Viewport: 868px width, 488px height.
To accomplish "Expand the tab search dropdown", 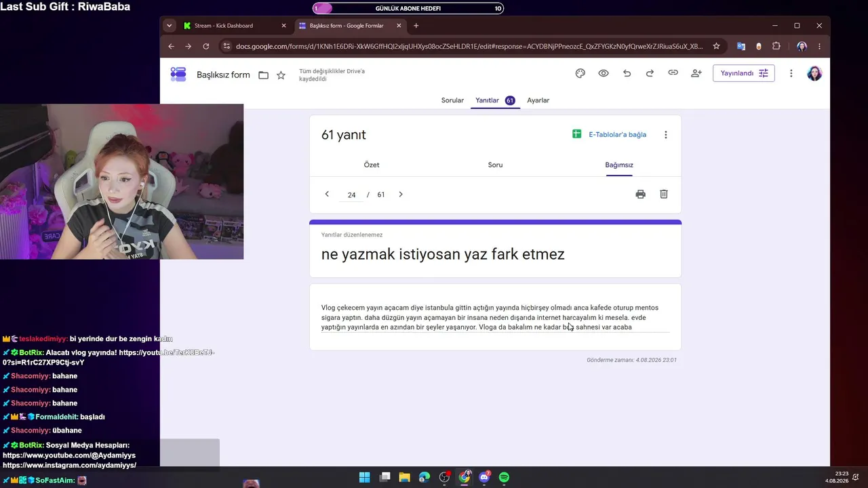I will [169, 26].
